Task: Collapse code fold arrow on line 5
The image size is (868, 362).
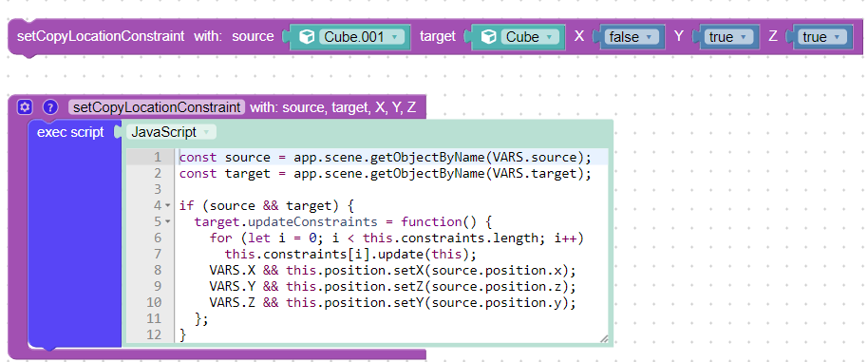Action: point(168,222)
